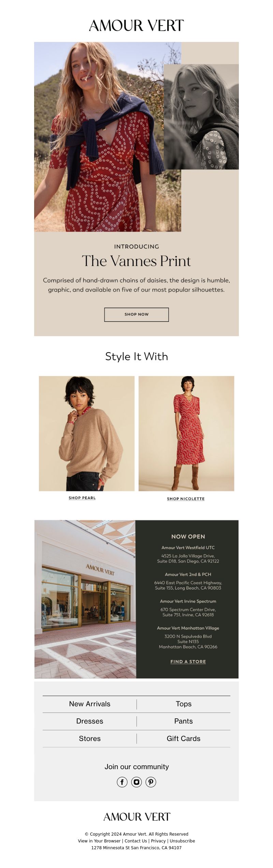Open the Find a Store link
This screenshot has width=273, height=868.
click(x=188, y=661)
